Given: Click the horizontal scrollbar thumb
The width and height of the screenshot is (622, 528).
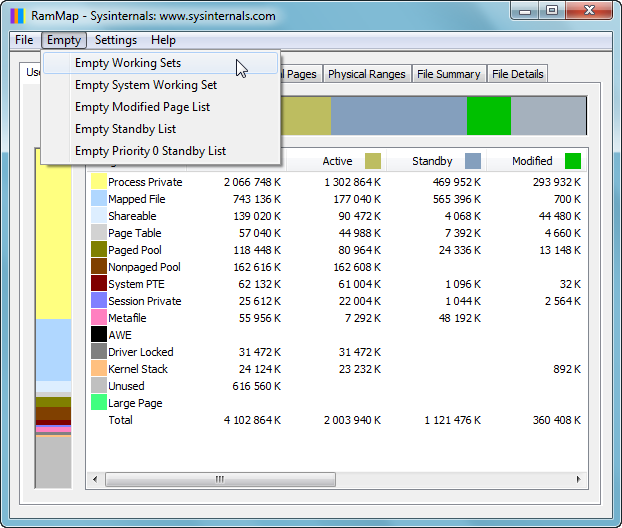Looking at the screenshot, I should (220, 479).
